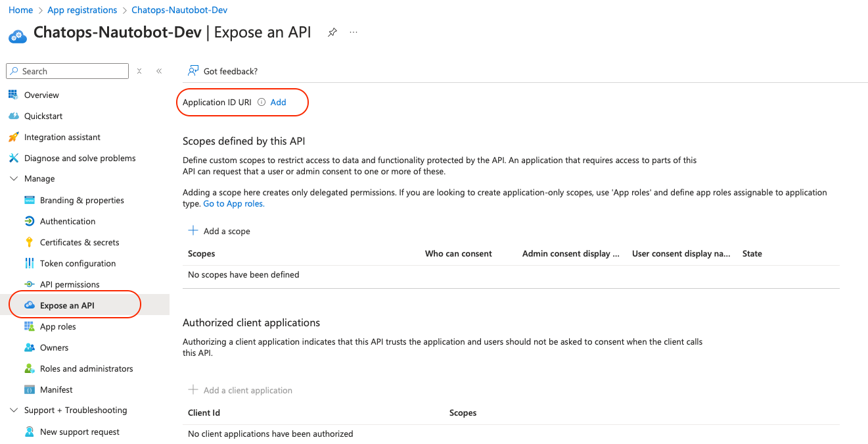This screenshot has width=868, height=444.
Task: Click the Client Id column header
Action: click(204, 412)
